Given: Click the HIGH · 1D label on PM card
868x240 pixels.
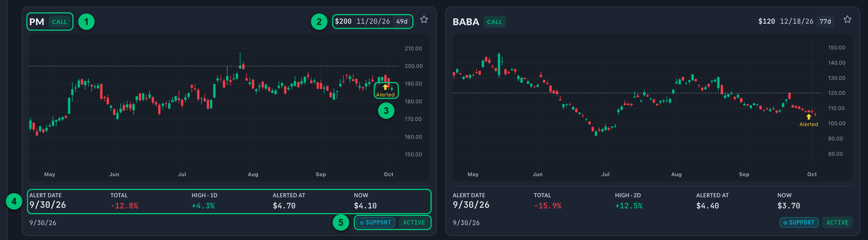Looking at the screenshot, I should (204, 195).
